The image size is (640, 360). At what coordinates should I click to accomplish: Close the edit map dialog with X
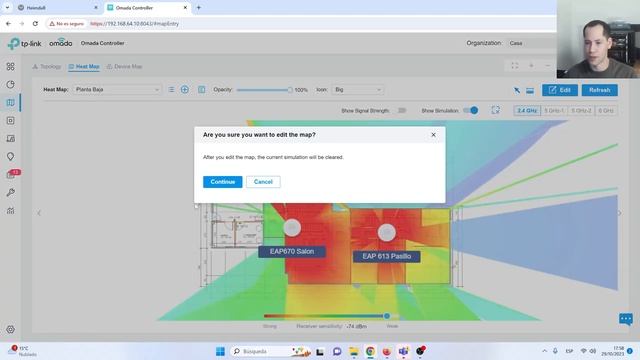click(x=433, y=135)
